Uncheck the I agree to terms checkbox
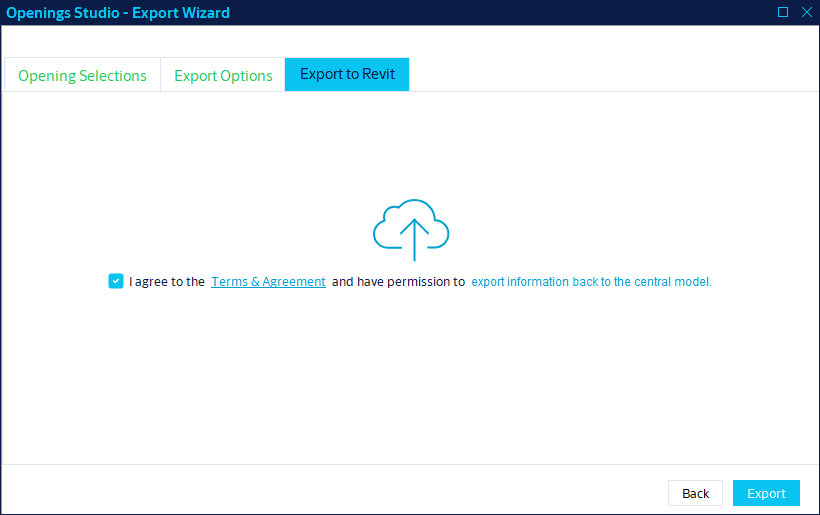The image size is (820, 515). tap(116, 281)
